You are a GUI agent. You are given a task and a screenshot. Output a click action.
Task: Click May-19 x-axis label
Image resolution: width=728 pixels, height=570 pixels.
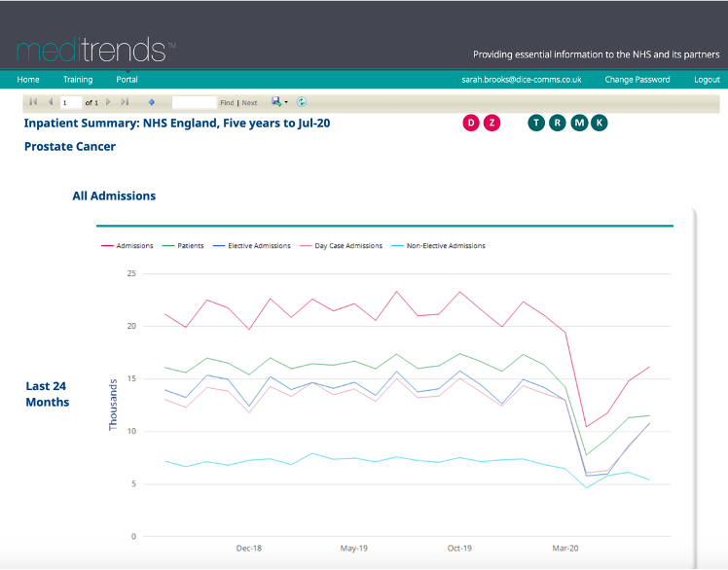pyautogui.click(x=354, y=549)
